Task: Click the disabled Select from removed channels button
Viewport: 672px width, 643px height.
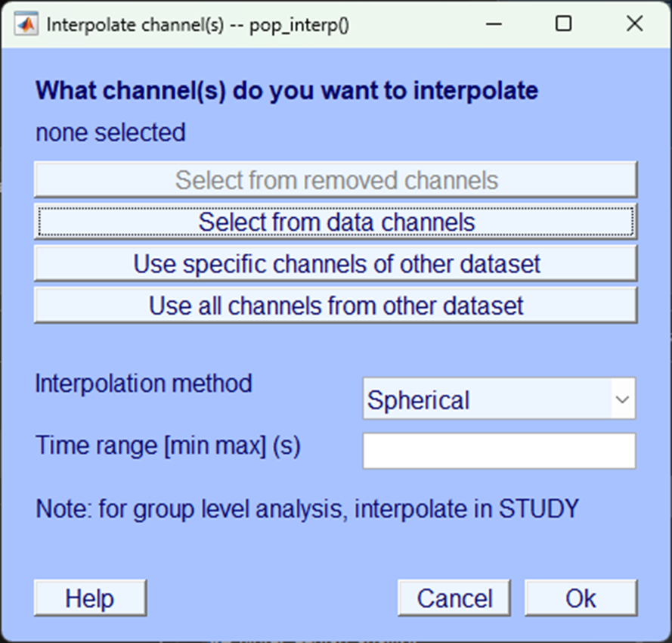Action: click(x=336, y=179)
